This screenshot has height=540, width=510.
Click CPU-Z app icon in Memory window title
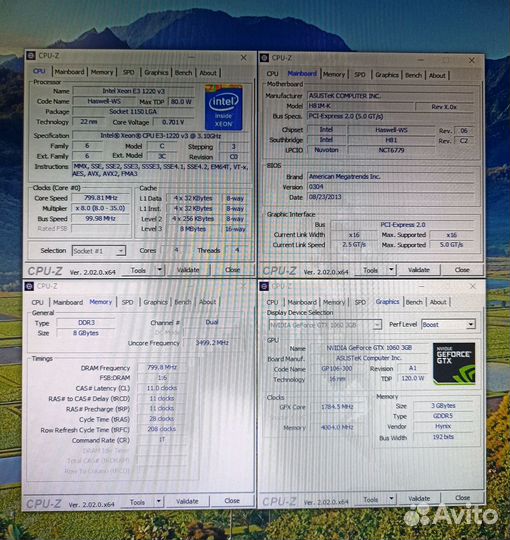click(29, 286)
